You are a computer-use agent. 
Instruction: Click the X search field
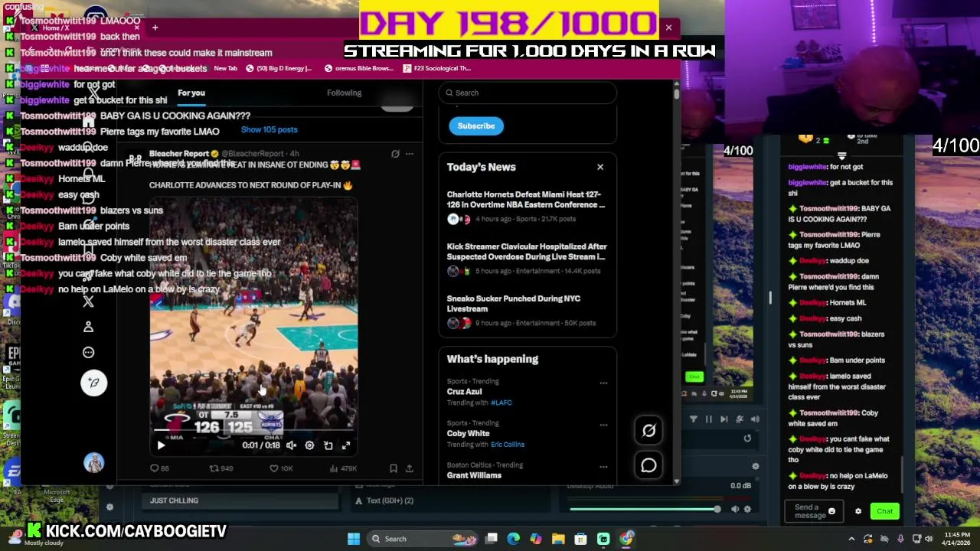click(528, 93)
